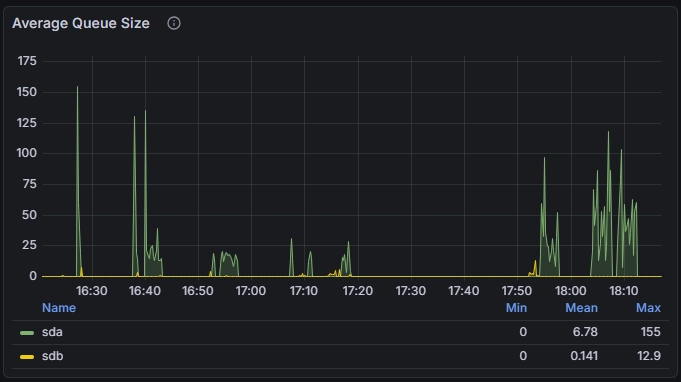Click the sda spike peak near 16:27

click(78, 87)
